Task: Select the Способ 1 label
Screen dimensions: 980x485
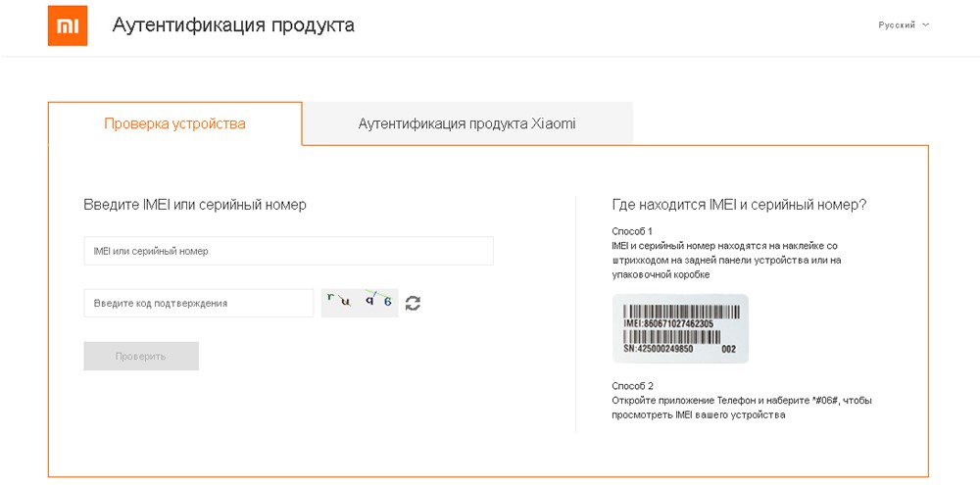Action: [x=632, y=231]
